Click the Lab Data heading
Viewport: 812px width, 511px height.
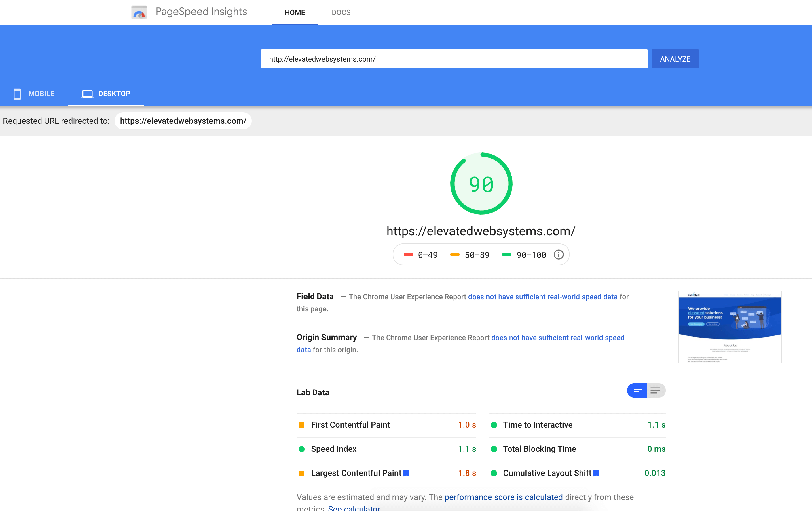(x=313, y=392)
